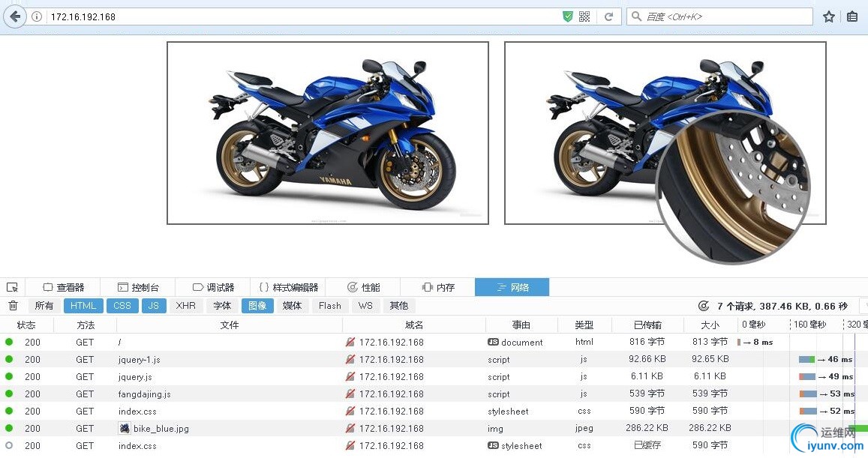Select the cached index.css request marked 已缓存
This screenshot has width=868, height=458.
point(434,445)
